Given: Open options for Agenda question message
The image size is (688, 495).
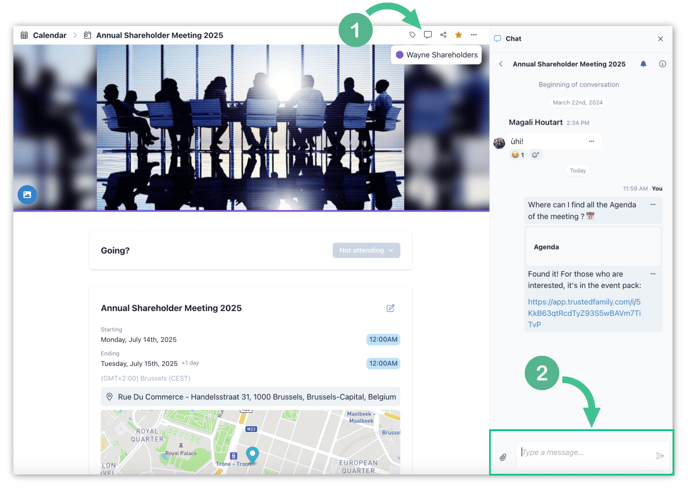Looking at the screenshot, I should pos(653,205).
